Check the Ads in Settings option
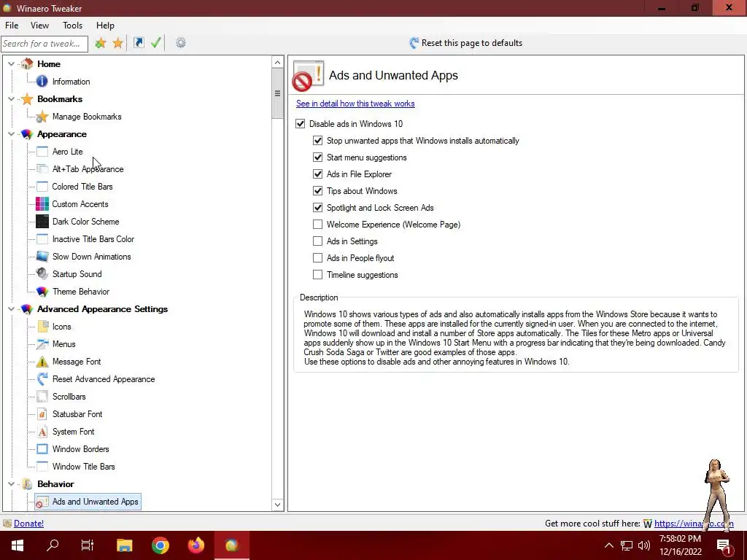 click(x=318, y=241)
